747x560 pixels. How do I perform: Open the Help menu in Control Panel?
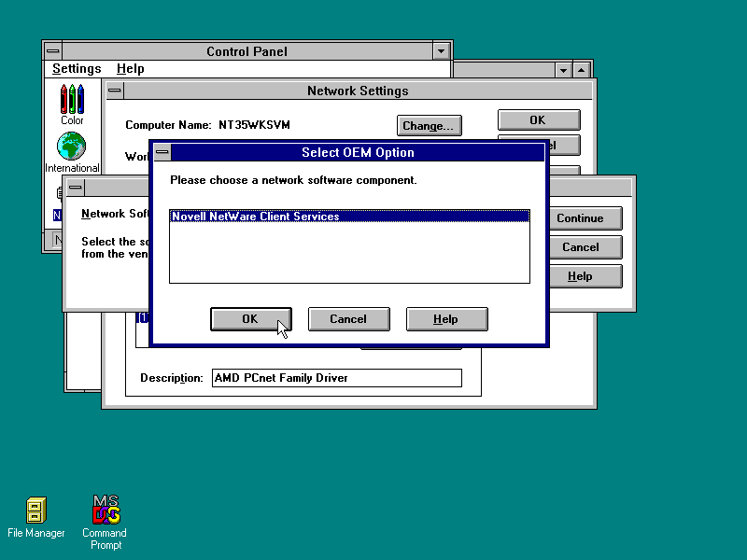coord(130,68)
